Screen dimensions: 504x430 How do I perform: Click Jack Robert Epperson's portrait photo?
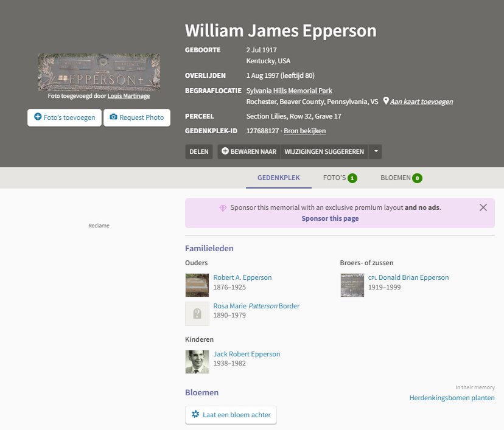[197, 361]
